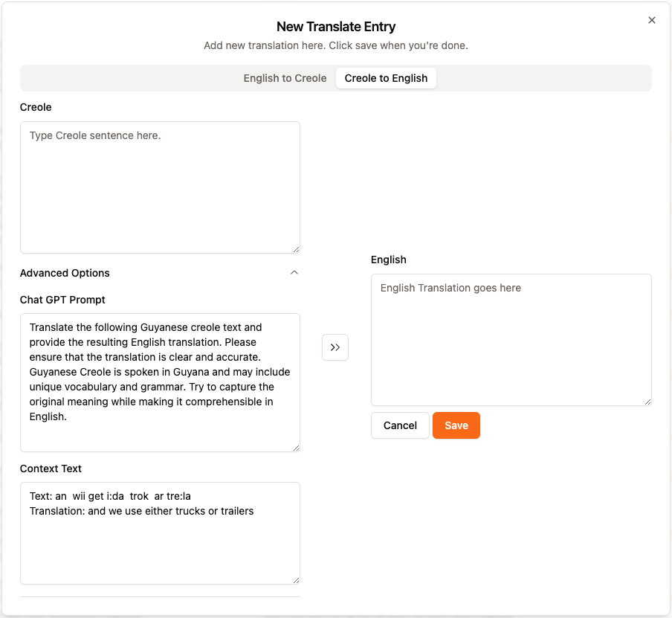Click the double-arrow translate button
Image resolution: width=672 pixels, height=618 pixels.
[x=335, y=347]
